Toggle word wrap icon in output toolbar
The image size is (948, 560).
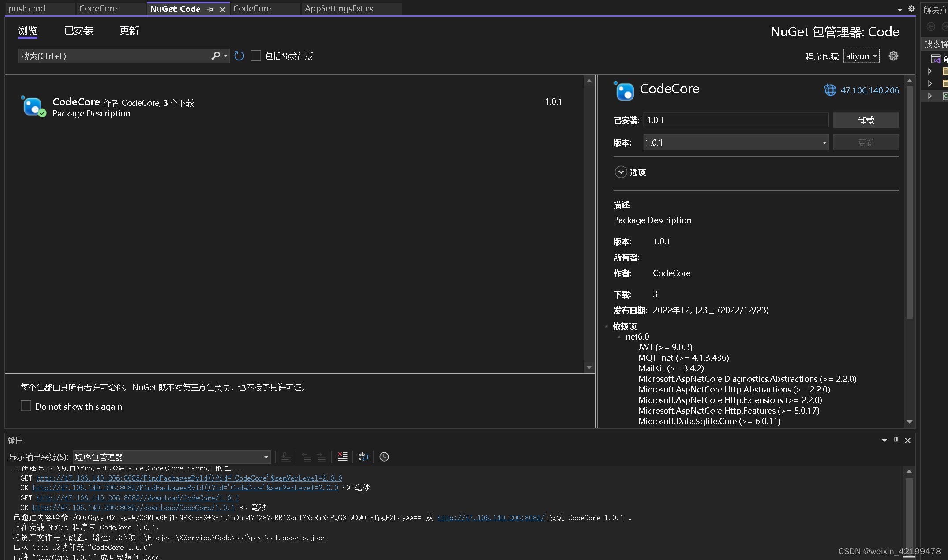click(363, 457)
